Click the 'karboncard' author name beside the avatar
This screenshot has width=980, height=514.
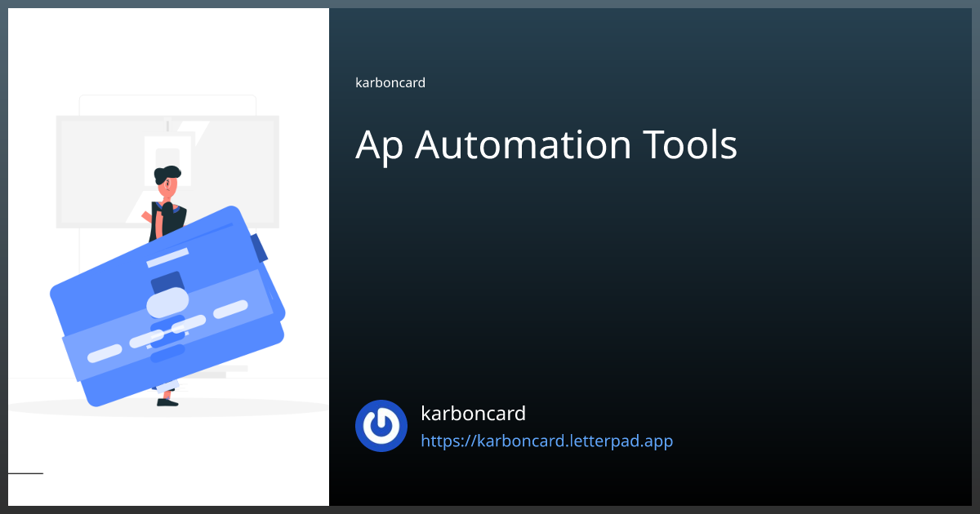click(x=473, y=413)
